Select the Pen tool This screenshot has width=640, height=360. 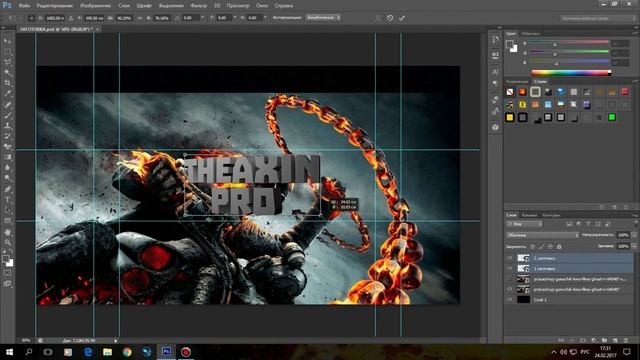7,189
